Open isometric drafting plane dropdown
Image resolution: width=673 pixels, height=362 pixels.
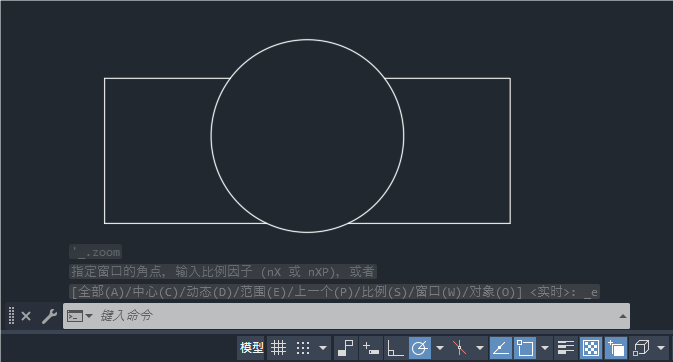[480, 347]
